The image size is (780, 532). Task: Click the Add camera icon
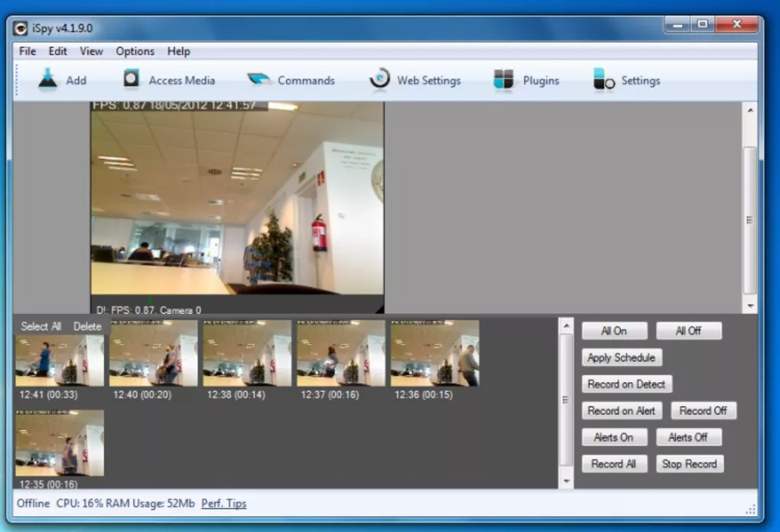(47, 79)
